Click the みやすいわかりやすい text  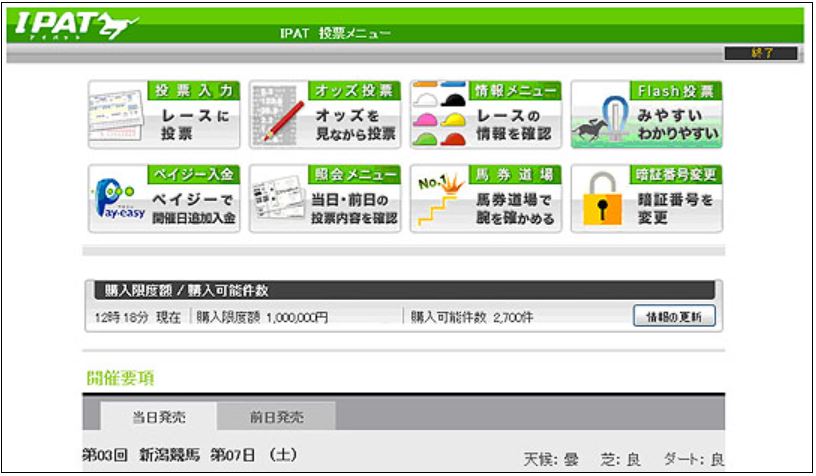point(678,124)
